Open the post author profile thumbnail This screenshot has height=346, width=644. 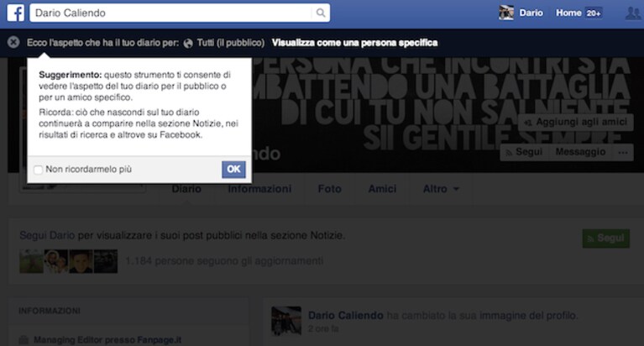[286, 321]
